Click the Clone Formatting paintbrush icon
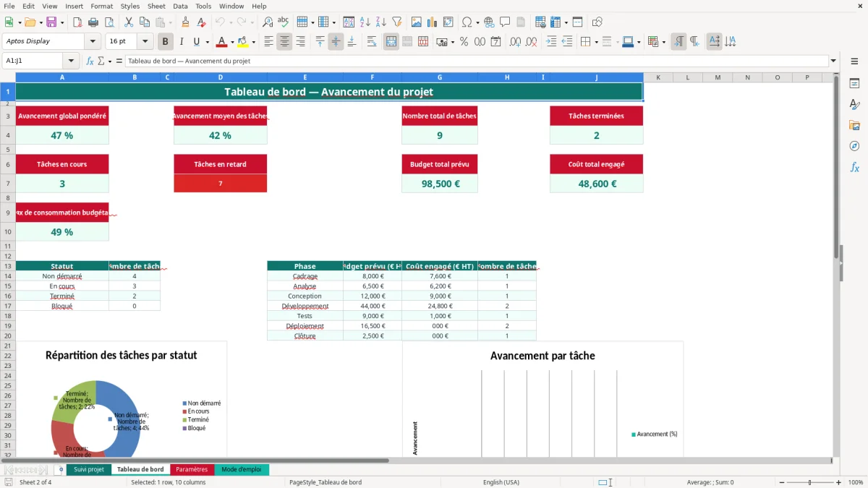The image size is (868, 488). [186, 22]
